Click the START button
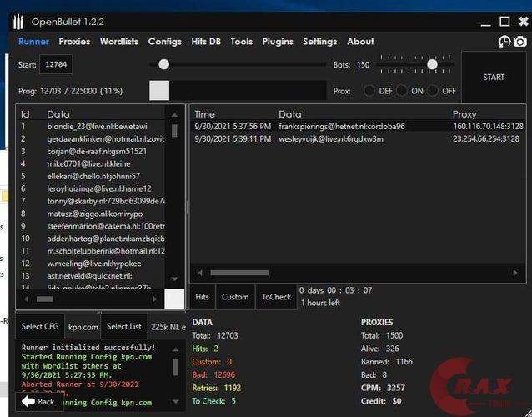The width and height of the screenshot is (532, 417). pyautogui.click(x=494, y=77)
